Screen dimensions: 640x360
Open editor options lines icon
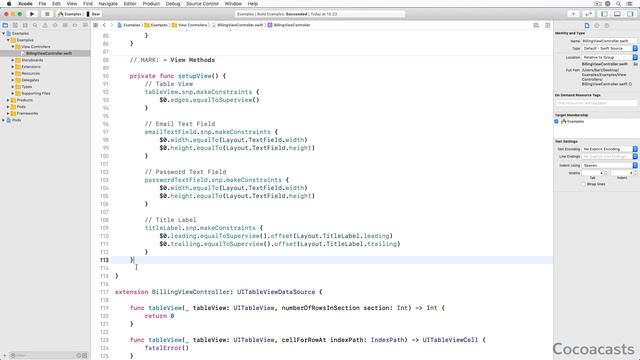click(536, 25)
